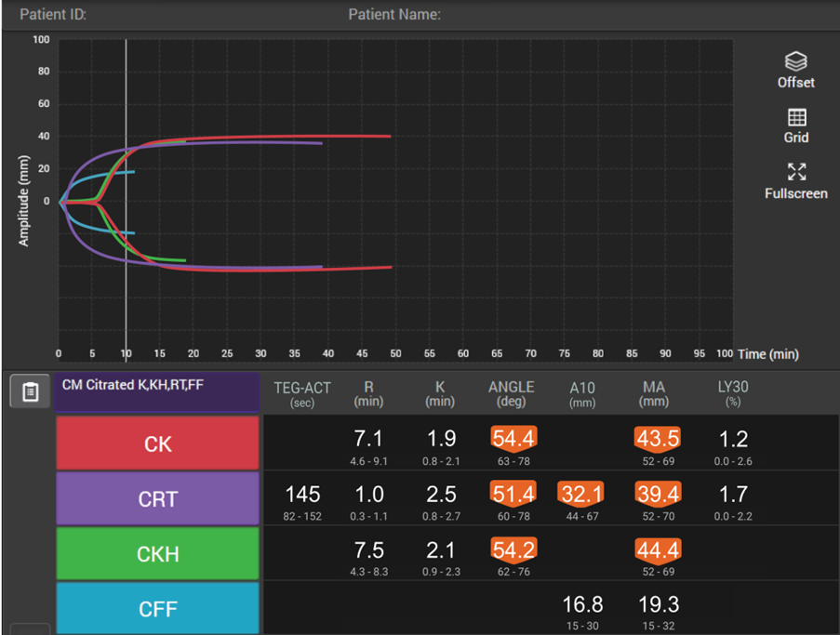Click the Offset layers icon
The width and height of the screenshot is (840, 635).
pos(795,62)
